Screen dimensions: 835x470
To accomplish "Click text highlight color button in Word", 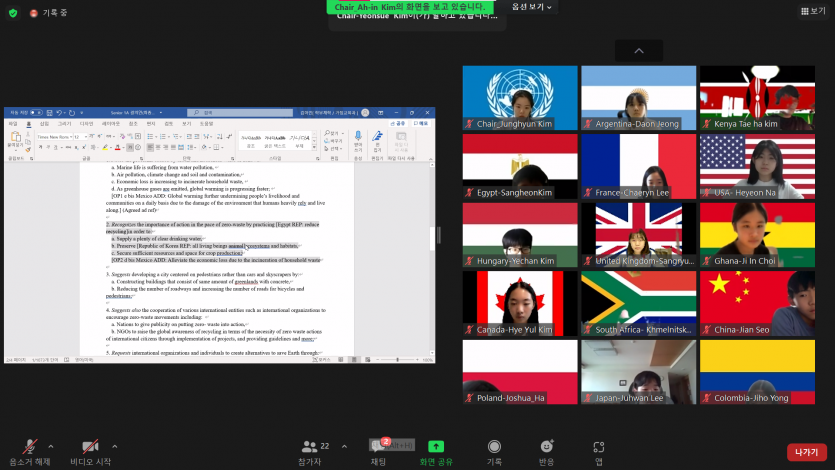I will pos(105,147).
